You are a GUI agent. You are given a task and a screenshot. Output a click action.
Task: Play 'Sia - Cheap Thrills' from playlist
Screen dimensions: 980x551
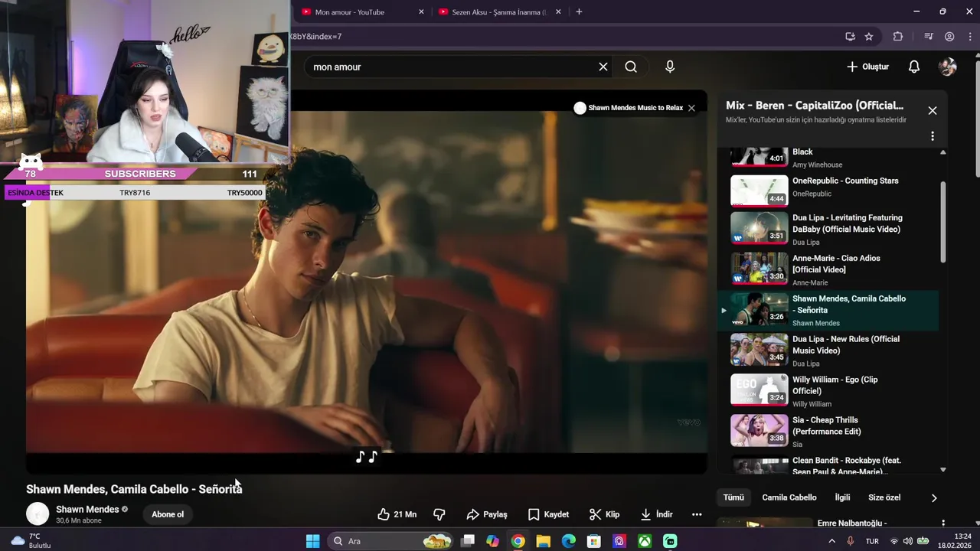[x=827, y=431]
